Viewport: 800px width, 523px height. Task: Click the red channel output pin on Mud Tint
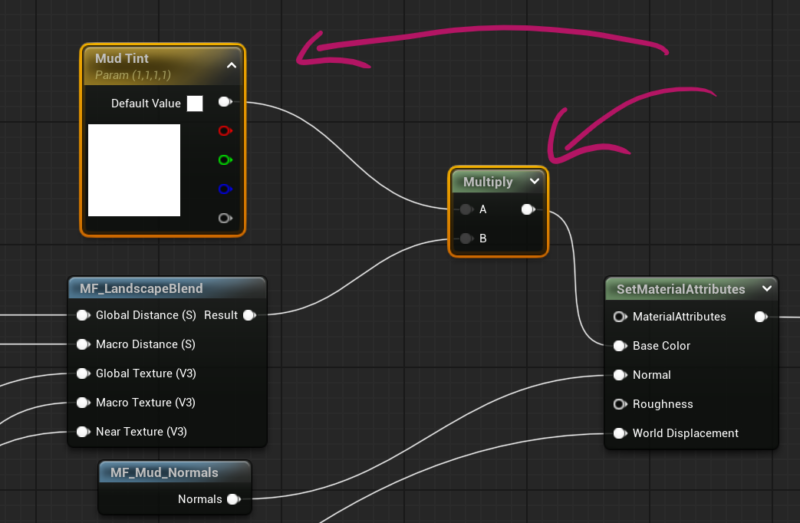coord(224,130)
